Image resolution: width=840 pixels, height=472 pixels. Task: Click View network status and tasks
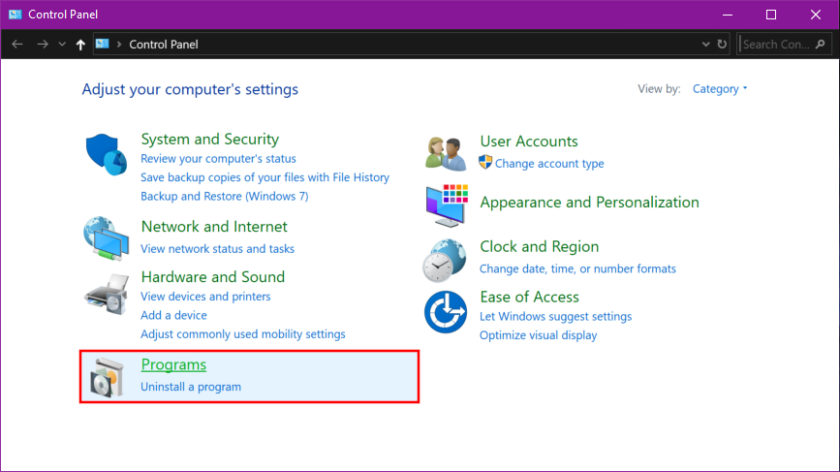(217, 248)
